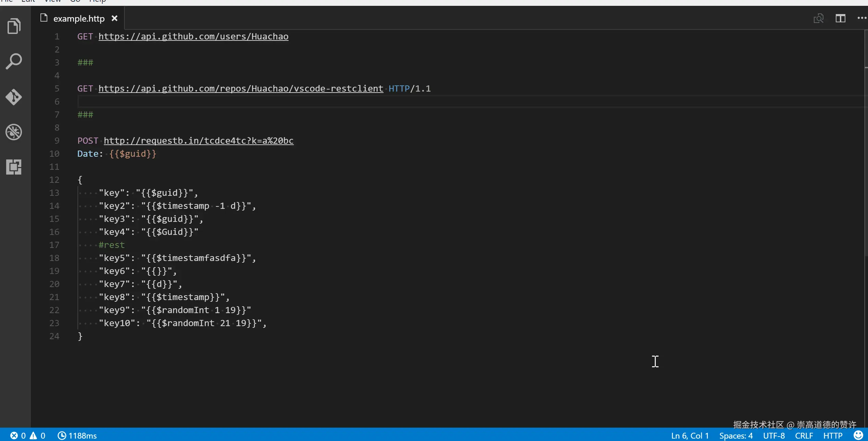Click Ln 6, Col 1 to go to a line
Screen dimensions: 868x441
(x=690, y=436)
